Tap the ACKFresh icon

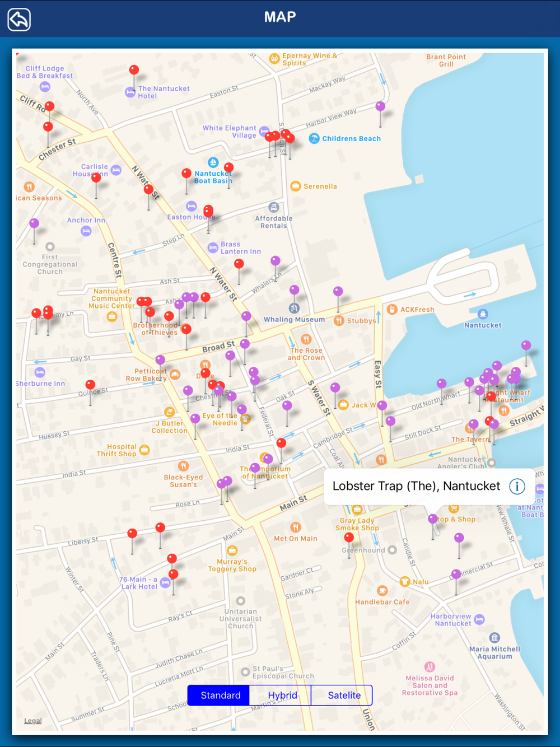point(393,309)
